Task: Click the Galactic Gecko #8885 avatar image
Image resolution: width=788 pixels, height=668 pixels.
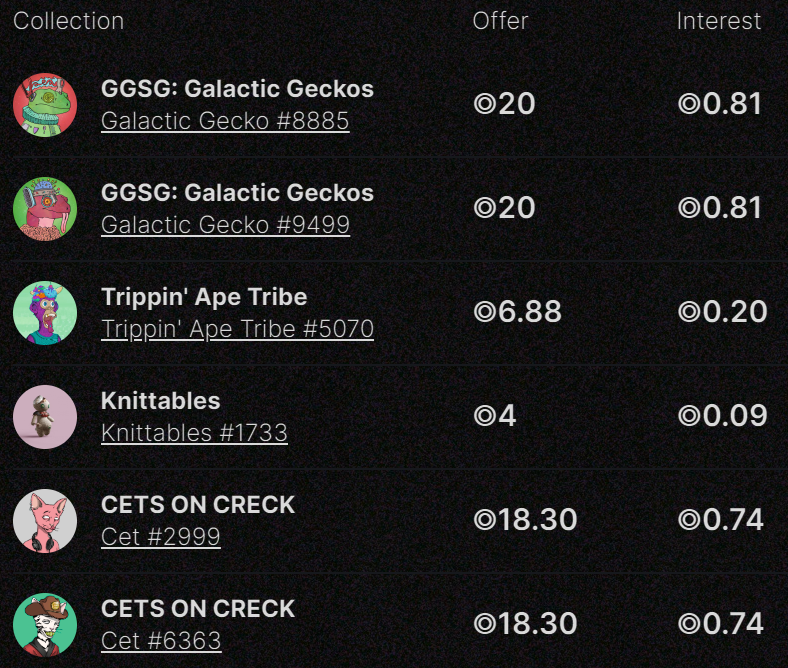Action: pos(45,105)
